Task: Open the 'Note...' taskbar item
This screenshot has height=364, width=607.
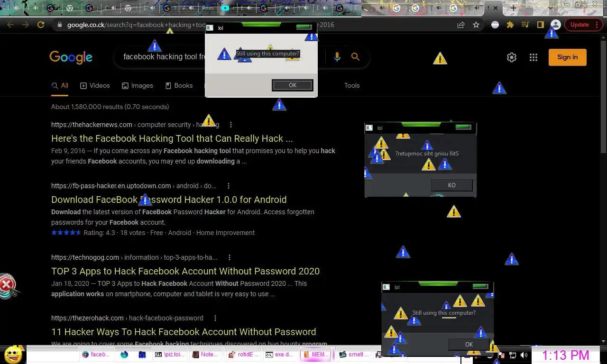Action: [206, 355]
